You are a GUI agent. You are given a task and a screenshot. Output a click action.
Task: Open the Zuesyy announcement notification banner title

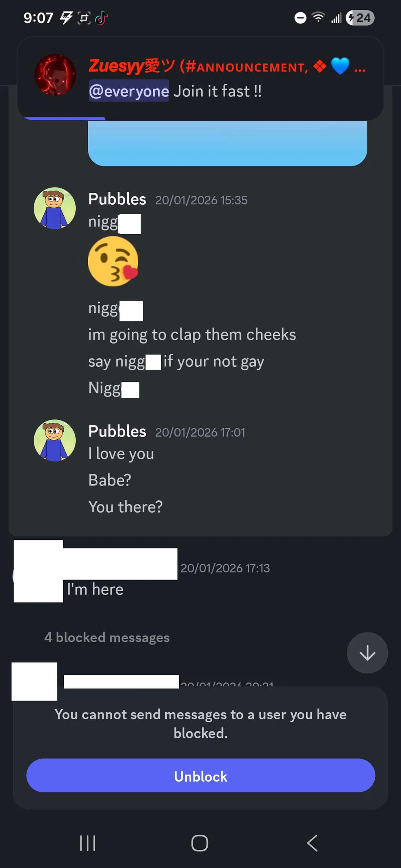[227, 66]
